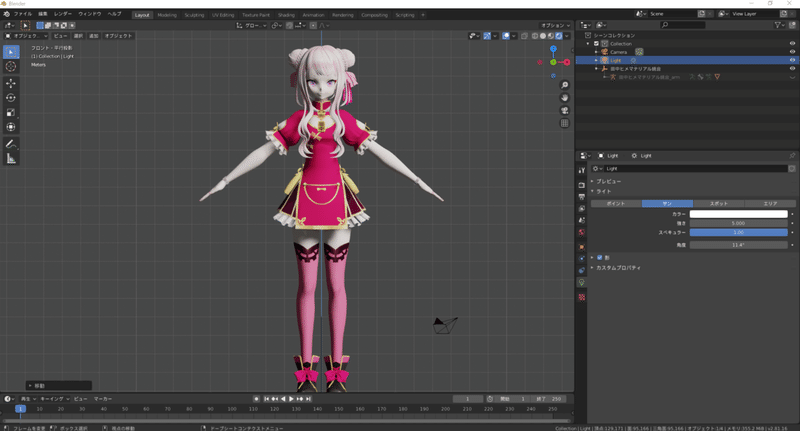Select material preview viewport shading
Screen dimensions: 800x431
[551, 36]
